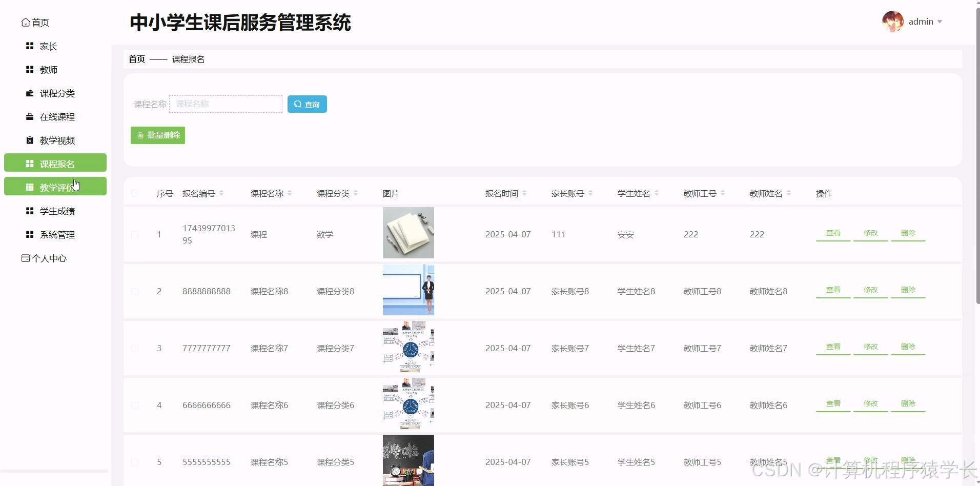The image size is (980, 486).
Task: Select the 家长 sidebar icon
Action: (x=29, y=46)
